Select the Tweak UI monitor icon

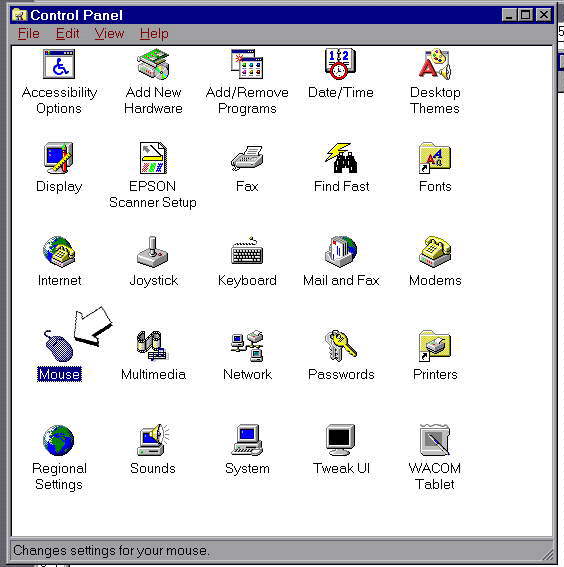[x=341, y=440]
